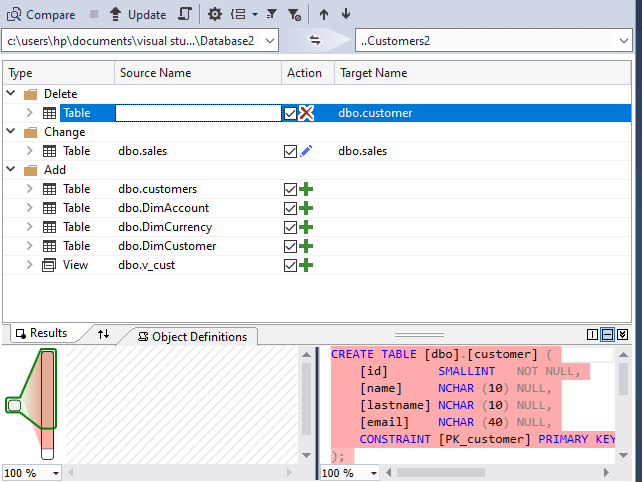
Task: Click the green plus for dbo.DimCurrency
Action: point(306,227)
